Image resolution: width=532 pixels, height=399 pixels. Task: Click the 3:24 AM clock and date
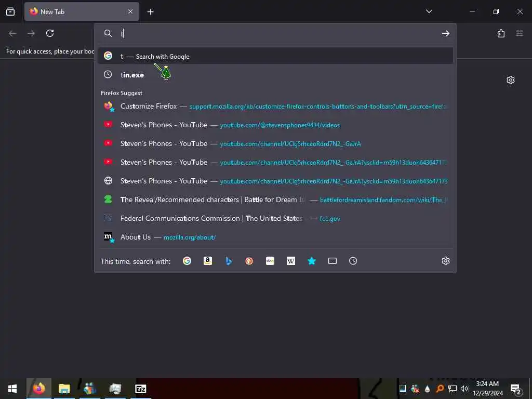[x=487, y=389]
